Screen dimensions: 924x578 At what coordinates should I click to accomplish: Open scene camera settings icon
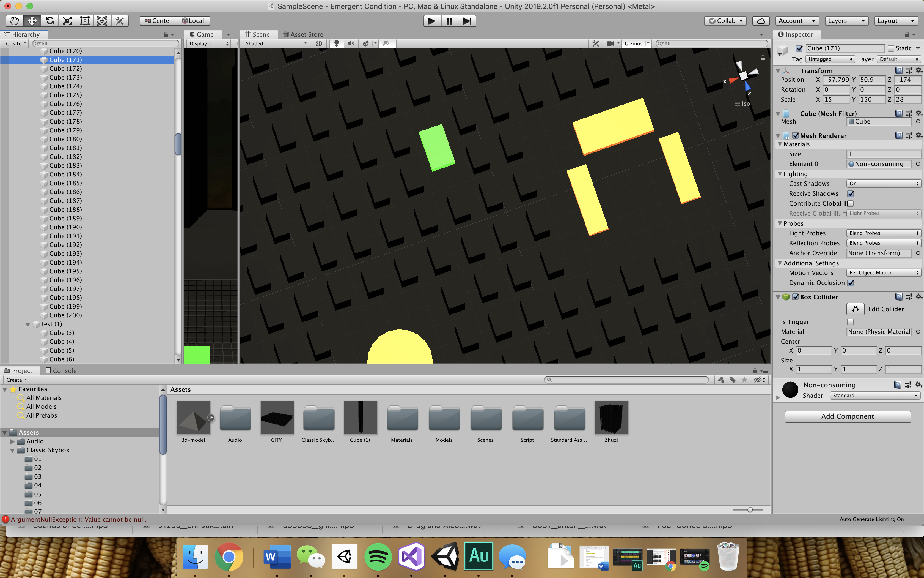[610, 43]
